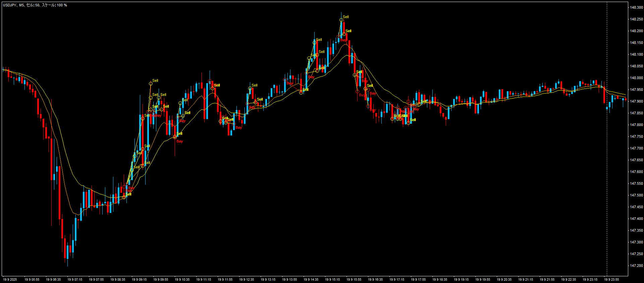Select the lowest Buy label below 147.750
This screenshot has height=283, width=644.
[179, 141]
